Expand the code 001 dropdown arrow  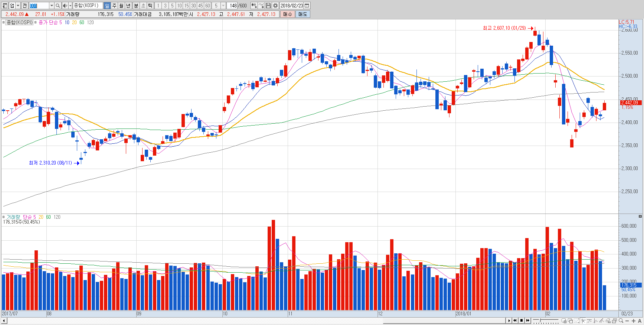[x=52, y=6]
